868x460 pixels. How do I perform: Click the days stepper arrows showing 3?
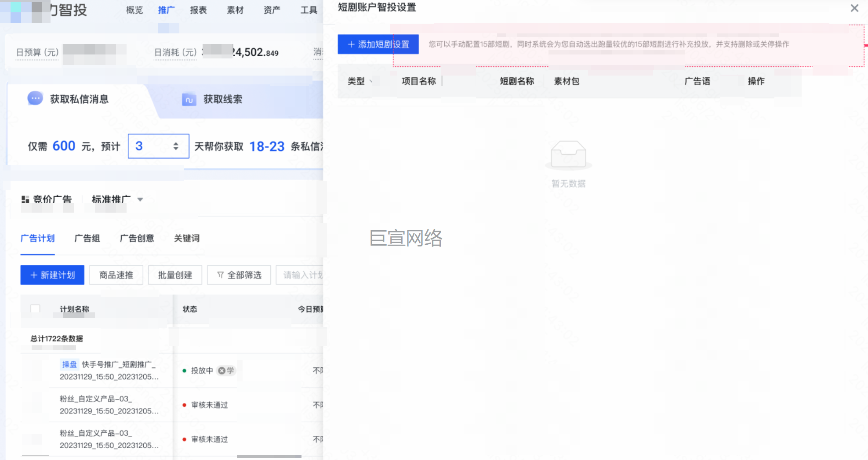pyautogui.click(x=176, y=146)
